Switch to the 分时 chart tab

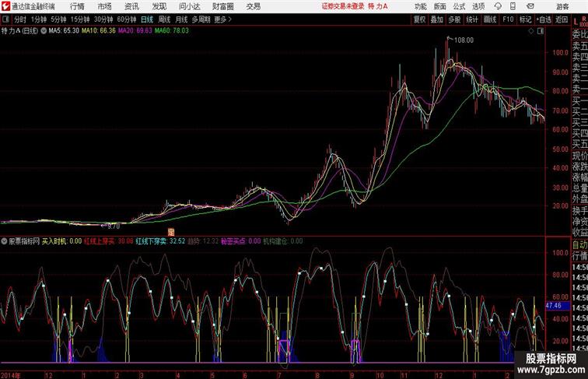point(20,19)
